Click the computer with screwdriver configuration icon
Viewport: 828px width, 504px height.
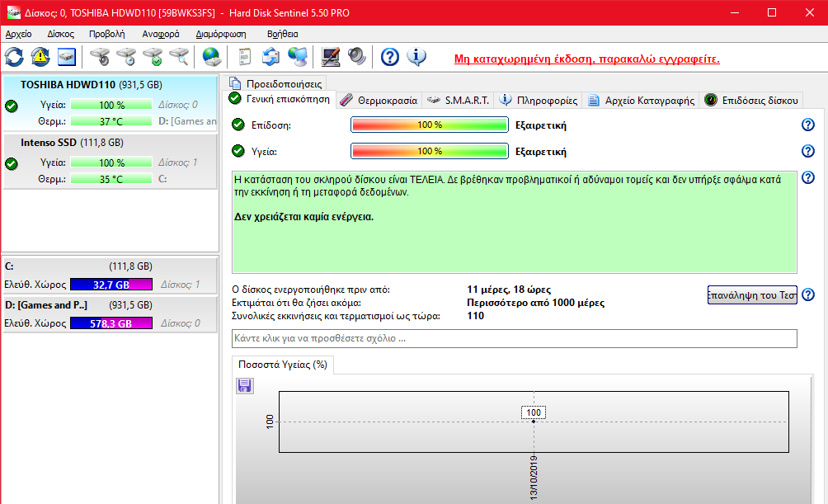pyautogui.click(x=331, y=57)
